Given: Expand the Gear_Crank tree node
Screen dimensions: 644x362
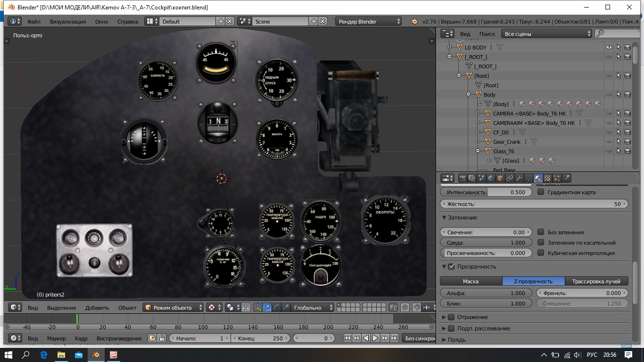Looking at the screenshot, I should click(x=478, y=141).
